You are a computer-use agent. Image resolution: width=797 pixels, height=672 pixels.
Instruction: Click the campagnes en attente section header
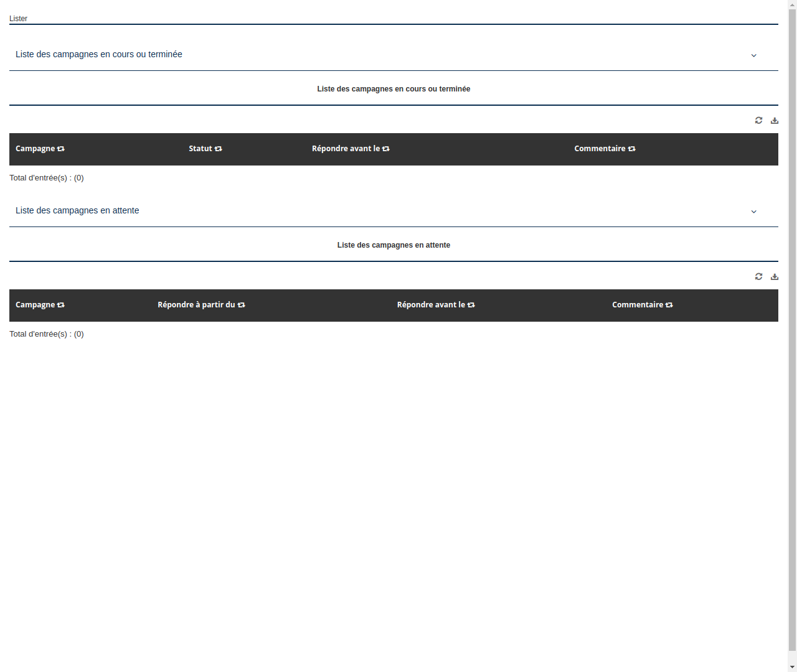coord(77,210)
